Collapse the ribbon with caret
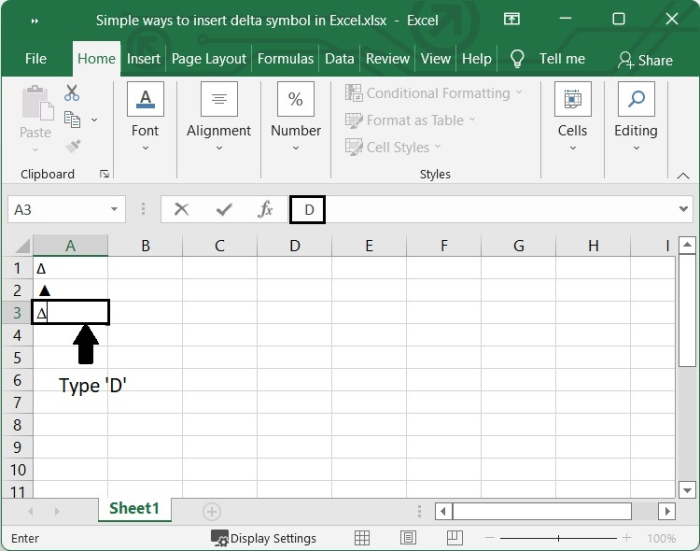This screenshot has width=700, height=551. [683, 175]
